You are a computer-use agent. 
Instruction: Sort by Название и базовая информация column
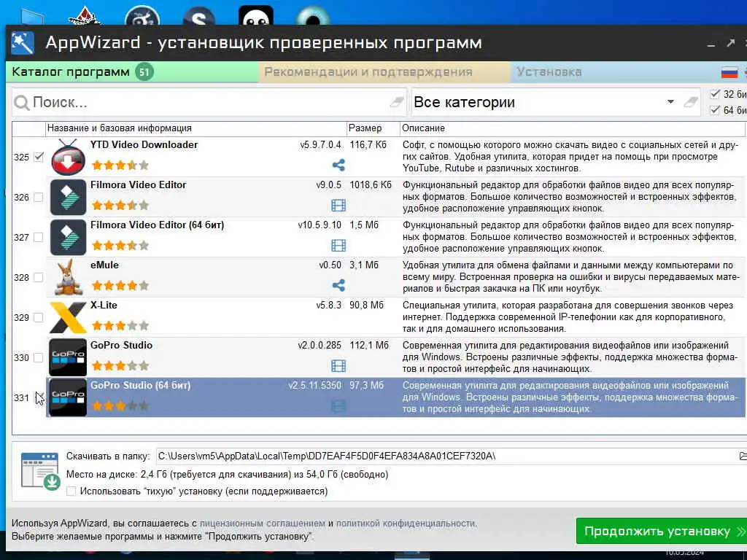click(x=196, y=128)
